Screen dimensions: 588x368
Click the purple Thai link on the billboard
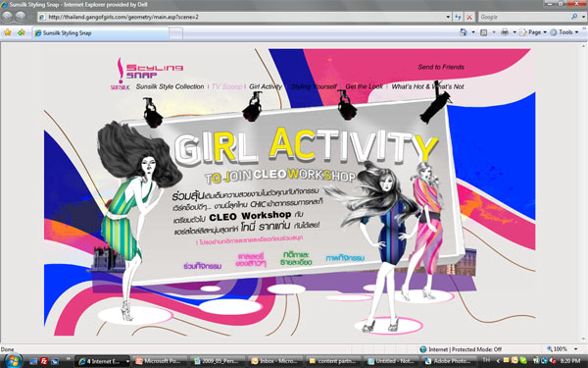(x=203, y=266)
